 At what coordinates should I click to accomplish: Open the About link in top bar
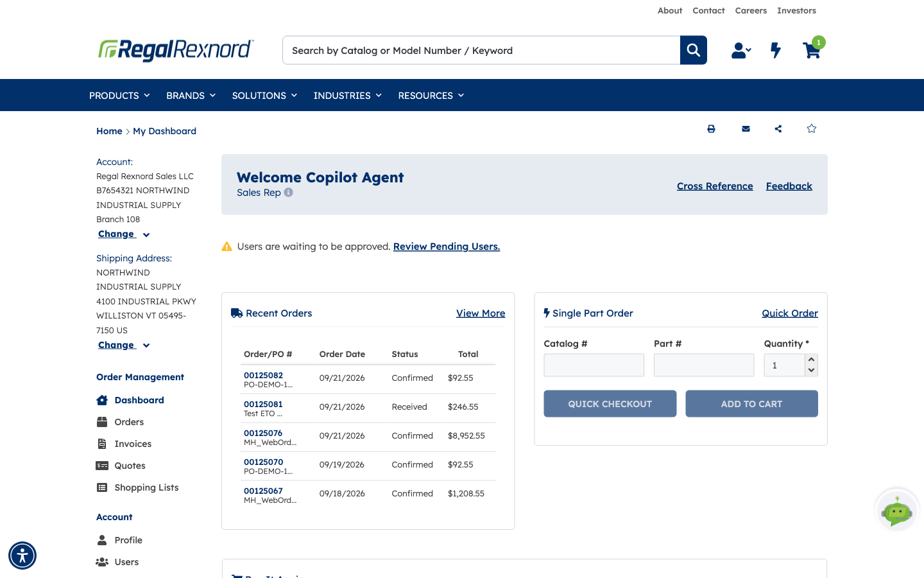670,10
